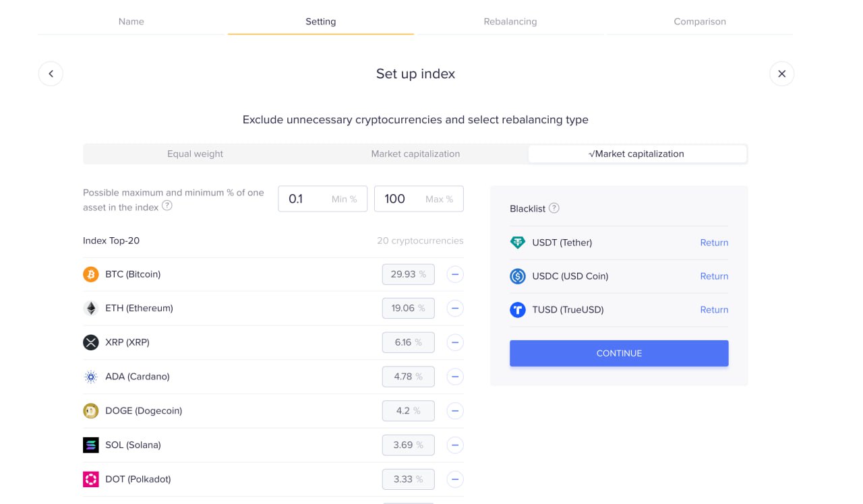Switch to the Rebalancing tab
The height and width of the screenshot is (504, 863).
click(510, 22)
